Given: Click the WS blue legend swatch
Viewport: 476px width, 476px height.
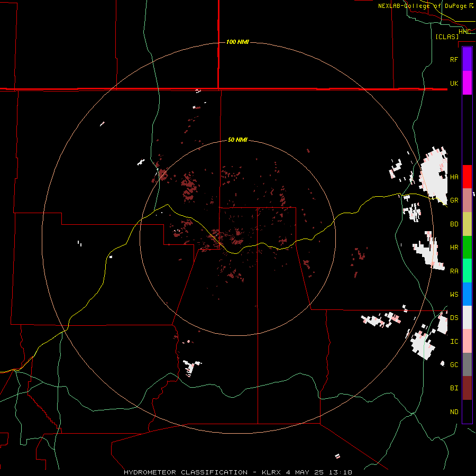Looking at the screenshot, I should pyautogui.click(x=467, y=294).
